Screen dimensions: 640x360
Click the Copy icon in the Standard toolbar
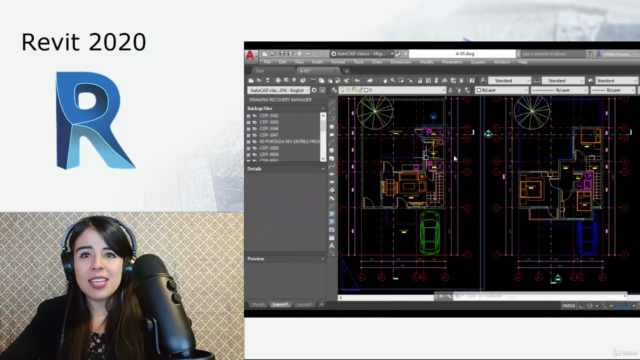(x=322, y=80)
